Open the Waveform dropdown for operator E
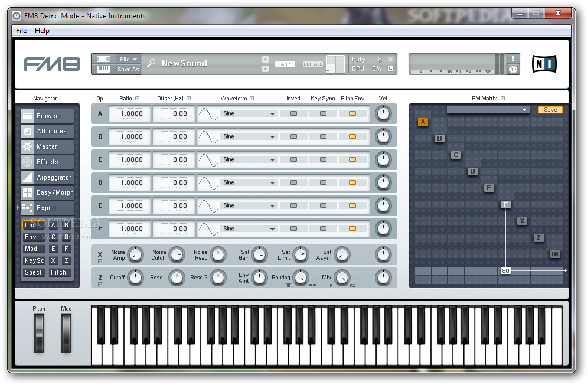Image resolution: width=588 pixels, height=385 pixels. click(249, 205)
